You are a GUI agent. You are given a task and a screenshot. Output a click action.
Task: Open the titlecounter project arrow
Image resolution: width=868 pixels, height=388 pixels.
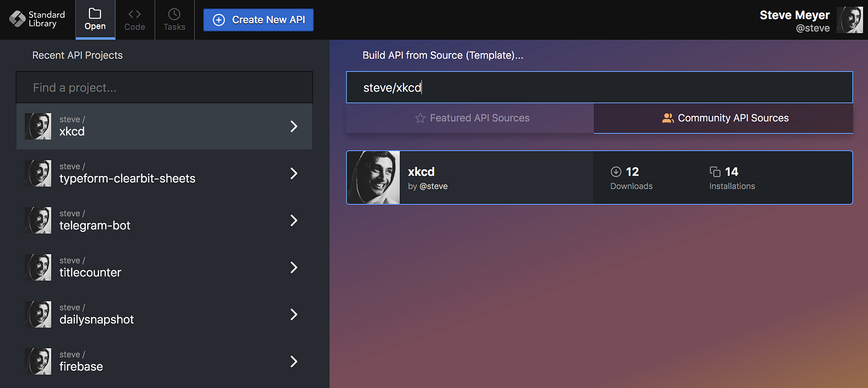point(293,268)
